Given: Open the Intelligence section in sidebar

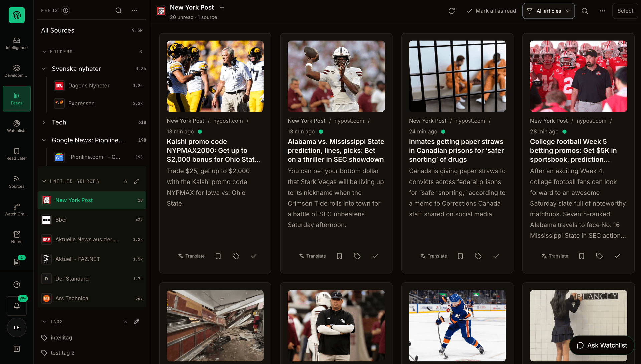Looking at the screenshot, I should [17, 43].
